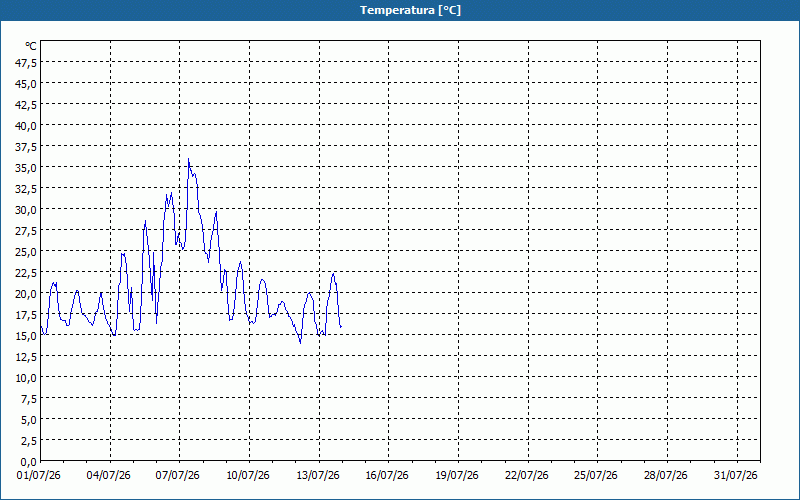Select the 22/07/26 date marker
800x500 pixels.
[527, 476]
